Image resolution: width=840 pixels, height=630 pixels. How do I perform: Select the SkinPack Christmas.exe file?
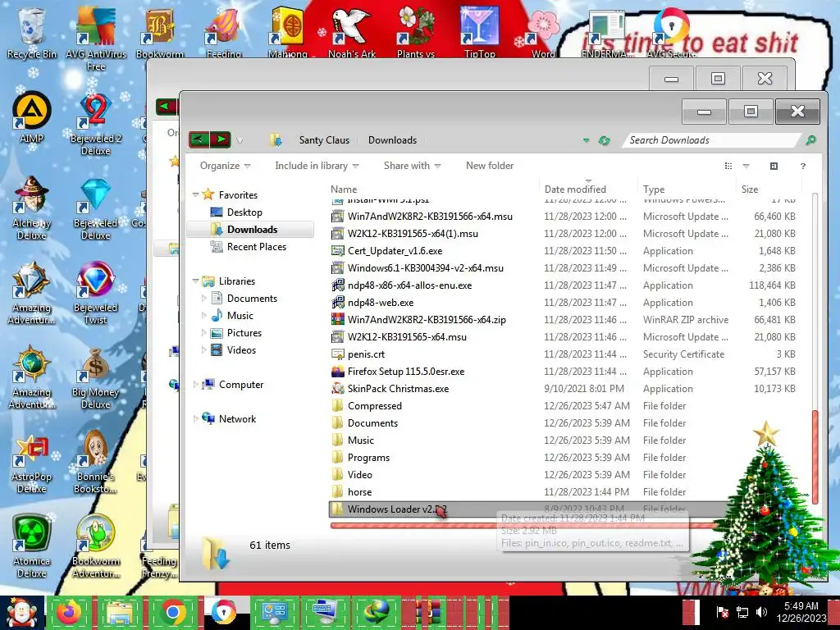click(x=398, y=388)
